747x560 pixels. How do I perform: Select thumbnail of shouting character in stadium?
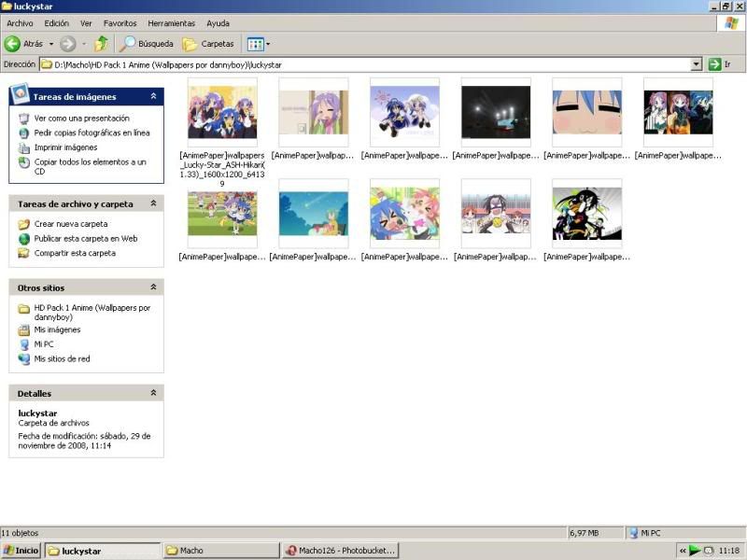pos(496,214)
